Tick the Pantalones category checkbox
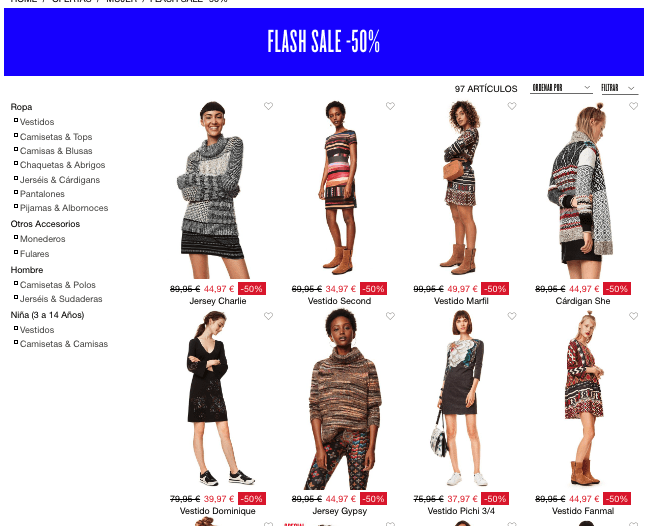649x526 pixels. tap(16, 192)
